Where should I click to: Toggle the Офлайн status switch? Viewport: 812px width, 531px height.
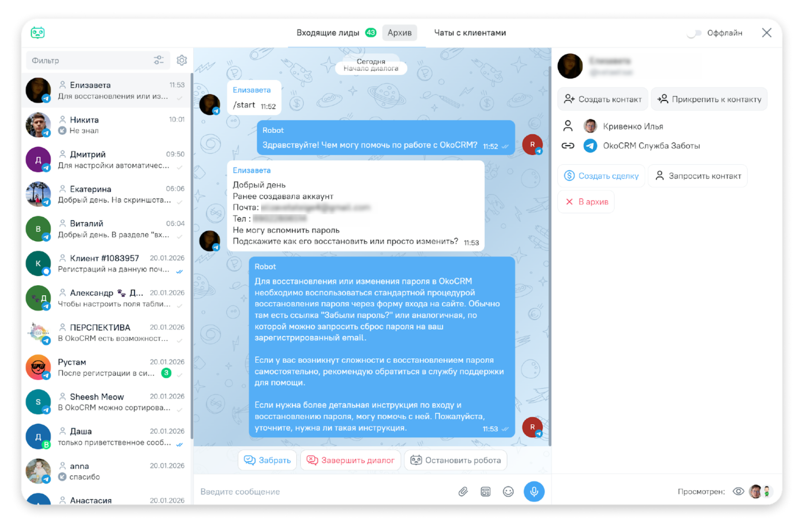[694, 33]
